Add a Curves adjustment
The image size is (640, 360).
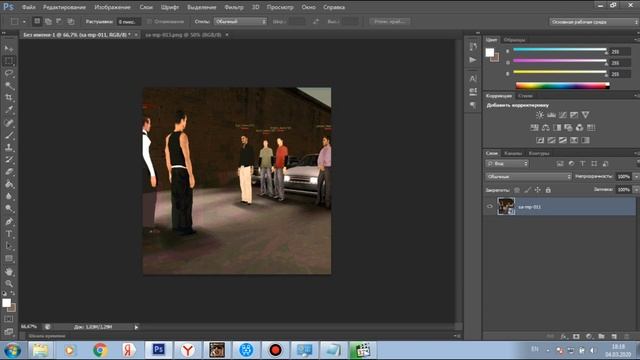click(563, 115)
